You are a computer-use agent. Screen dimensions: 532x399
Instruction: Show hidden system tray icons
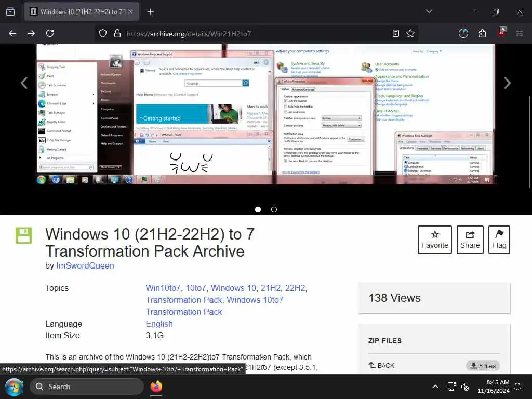pyautogui.click(x=435, y=387)
